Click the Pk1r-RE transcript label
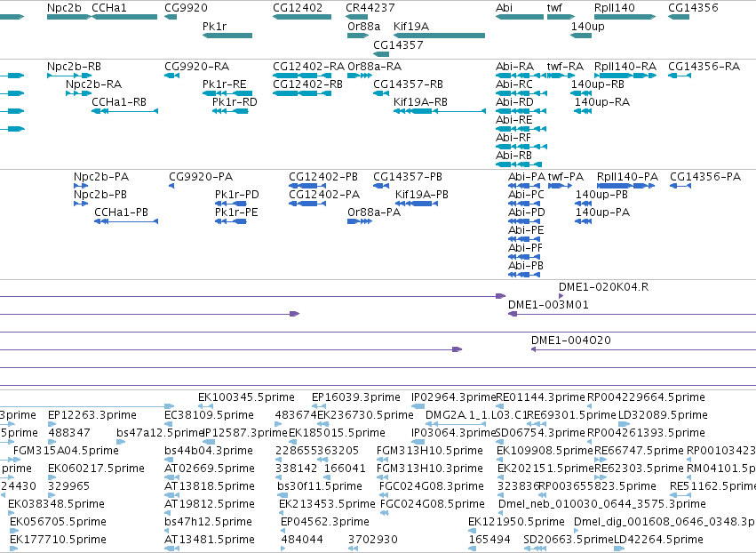756x553 pixels. [x=225, y=84]
